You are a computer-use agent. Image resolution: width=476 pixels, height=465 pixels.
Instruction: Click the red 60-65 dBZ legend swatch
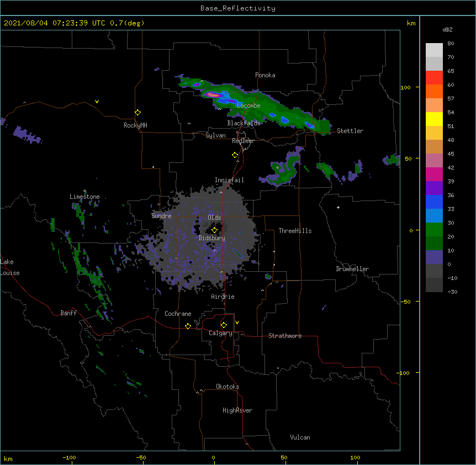tap(434, 78)
